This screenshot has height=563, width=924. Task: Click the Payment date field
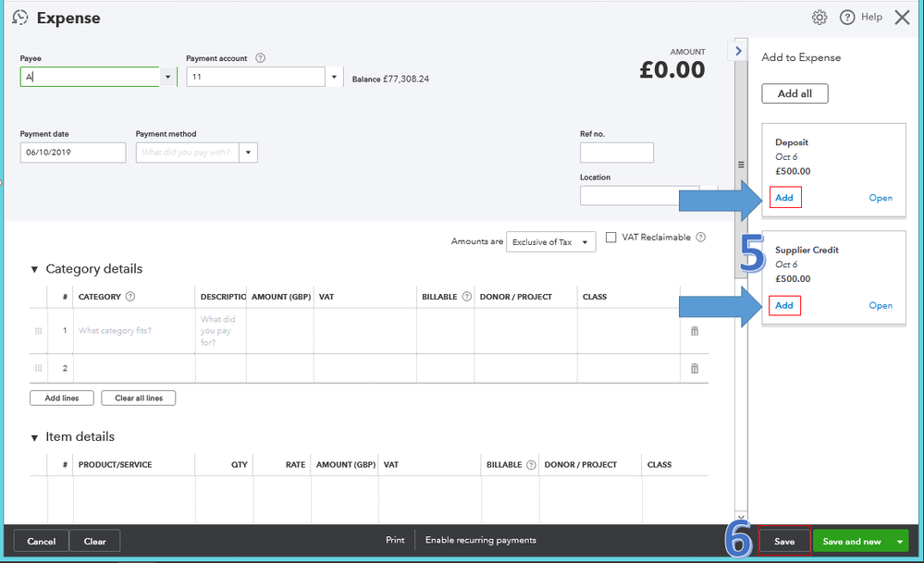73,153
